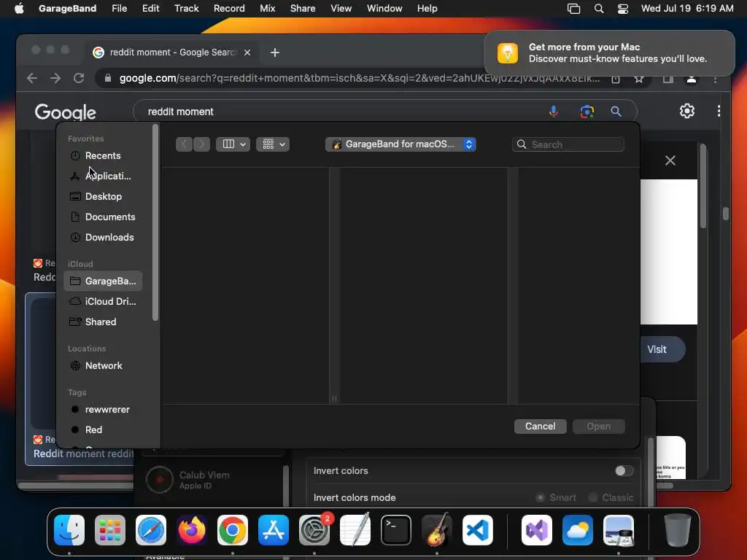Toggle the Invert colors switch
Screen dimensions: 747x560
click(x=624, y=471)
